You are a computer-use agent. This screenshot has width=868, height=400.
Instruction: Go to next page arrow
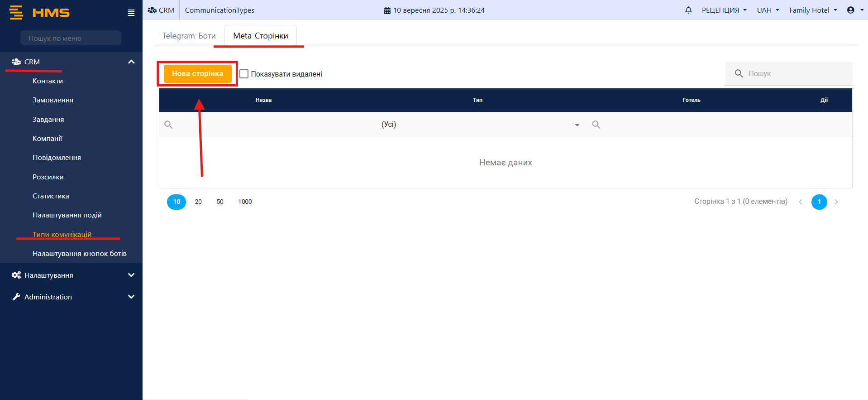tap(836, 202)
